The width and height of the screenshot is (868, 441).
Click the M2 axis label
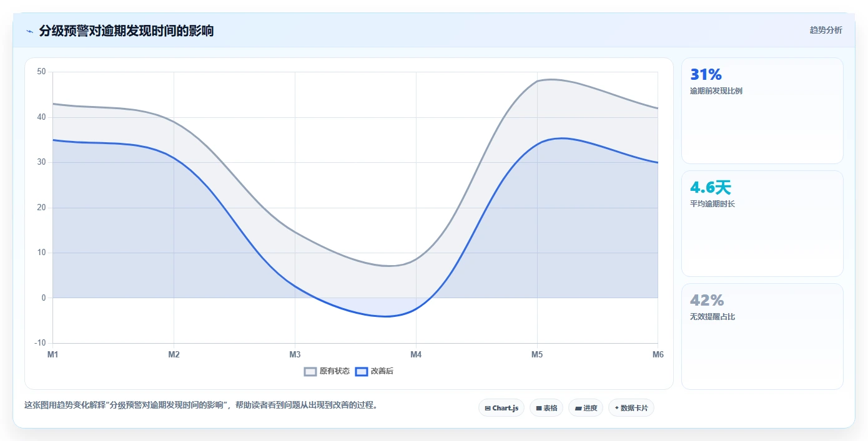[174, 354]
